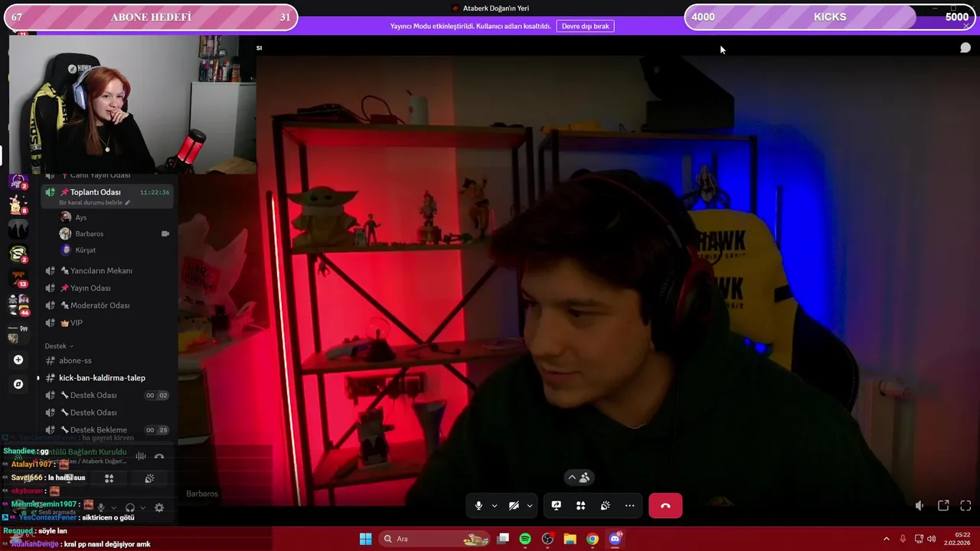Open Spotify from taskbar

click(x=525, y=539)
